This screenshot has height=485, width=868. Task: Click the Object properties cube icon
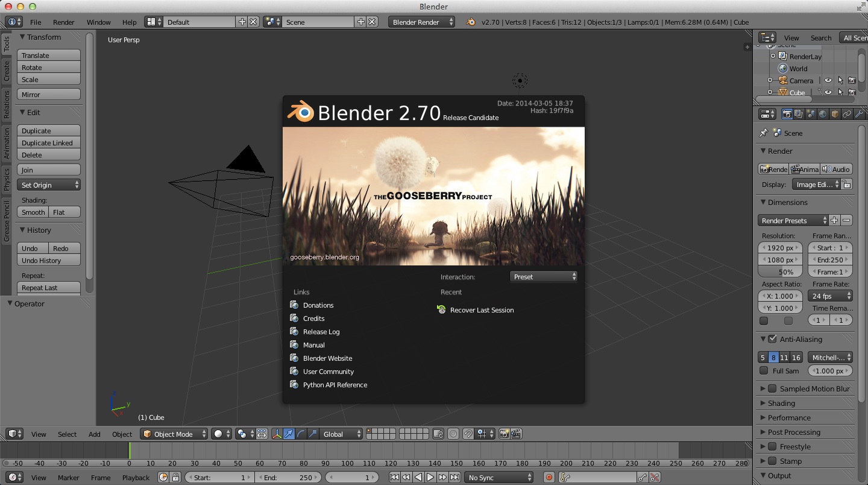pos(835,114)
